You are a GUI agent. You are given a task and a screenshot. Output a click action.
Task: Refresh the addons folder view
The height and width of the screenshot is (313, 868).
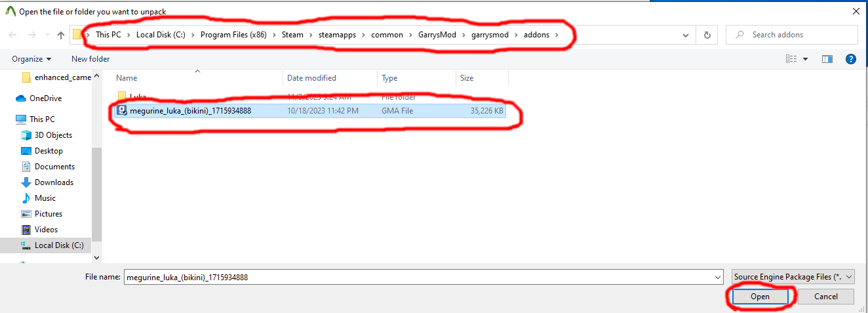(707, 35)
